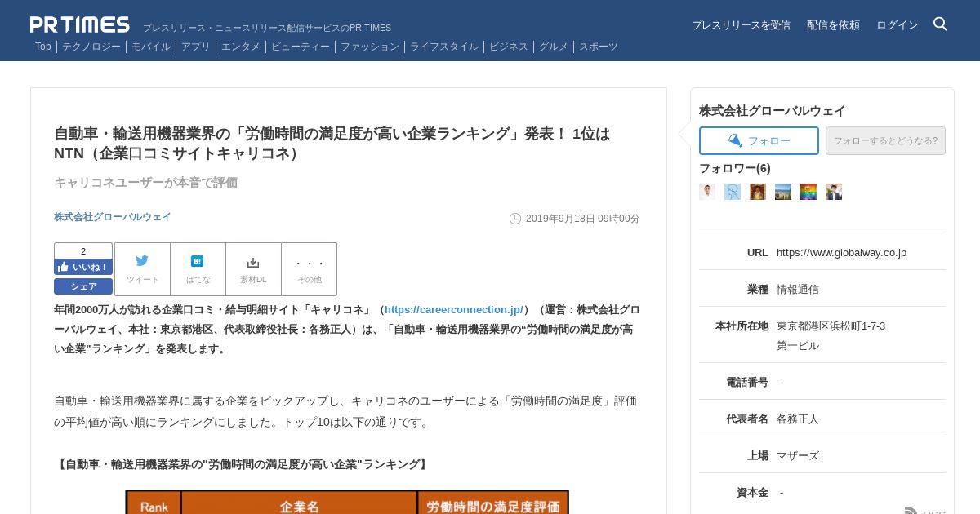The height and width of the screenshot is (514, 980).
Task: Open ビューティー category
Action: [x=301, y=47]
